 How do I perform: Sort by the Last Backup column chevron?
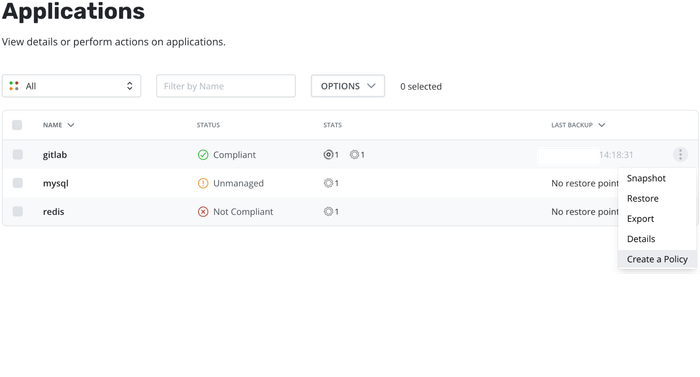pos(601,125)
